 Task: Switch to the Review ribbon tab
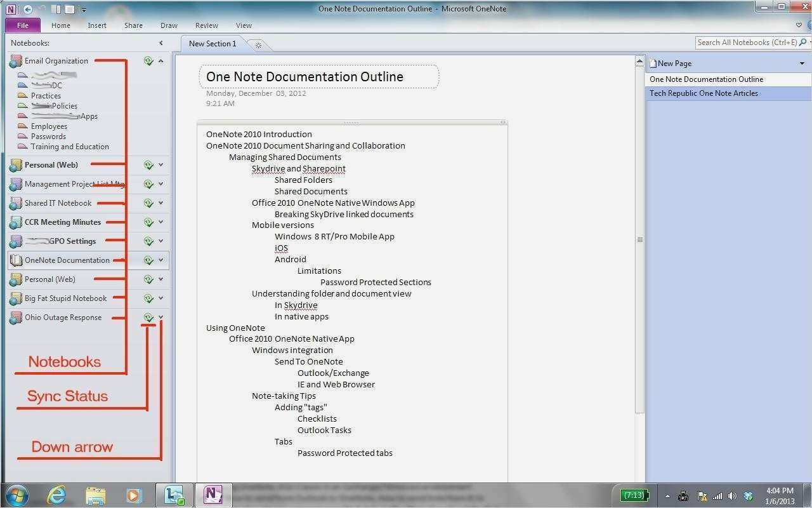pyautogui.click(x=206, y=25)
